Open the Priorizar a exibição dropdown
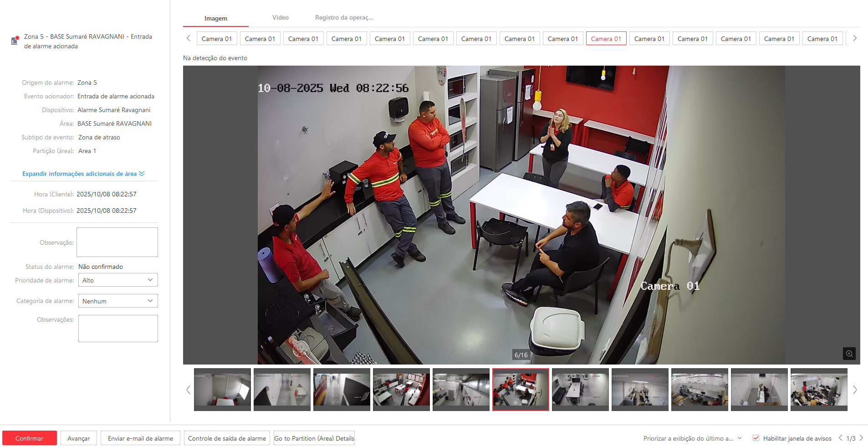 click(692, 438)
